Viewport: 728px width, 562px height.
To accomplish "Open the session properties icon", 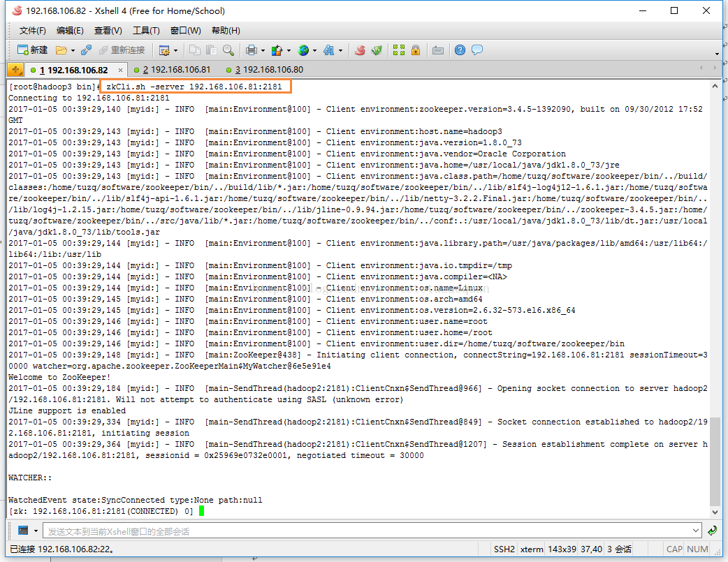I will click(x=164, y=50).
